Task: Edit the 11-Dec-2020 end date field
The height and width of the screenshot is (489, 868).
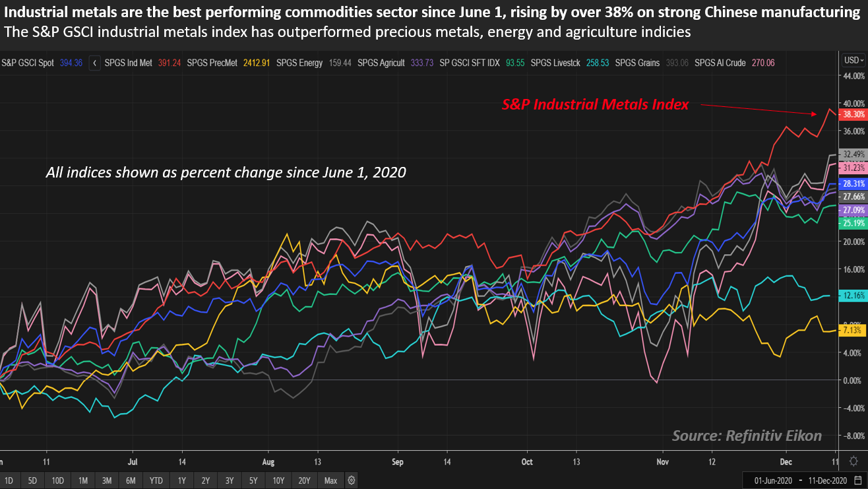Action: [x=823, y=480]
